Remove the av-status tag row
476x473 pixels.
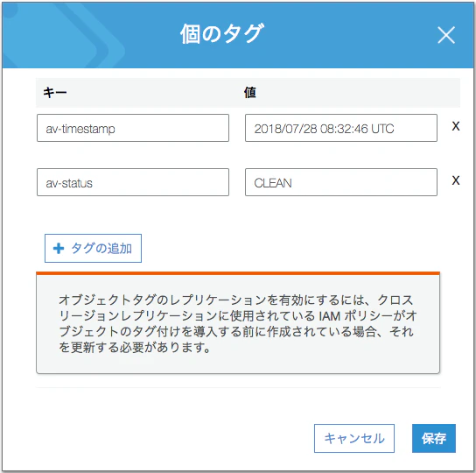(x=455, y=180)
